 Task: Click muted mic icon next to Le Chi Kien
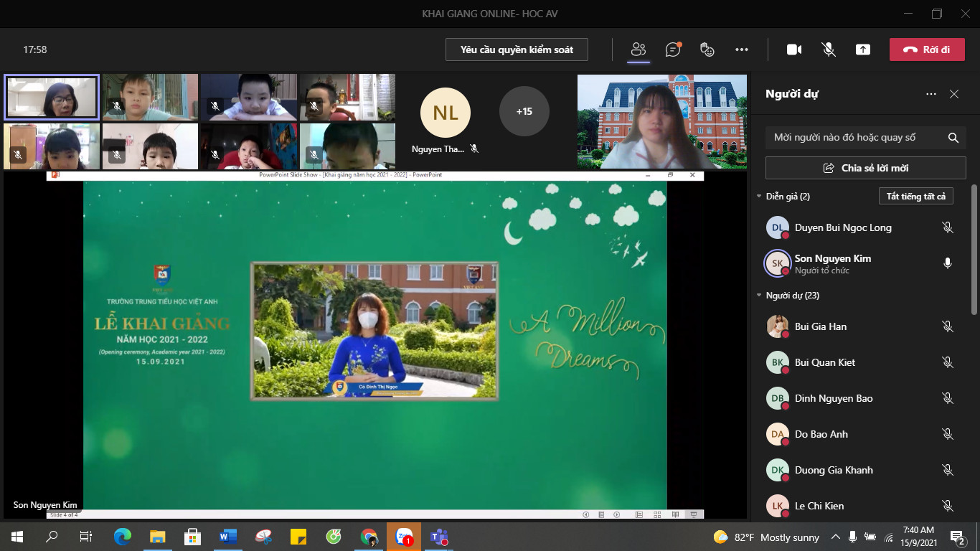point(948,506)
